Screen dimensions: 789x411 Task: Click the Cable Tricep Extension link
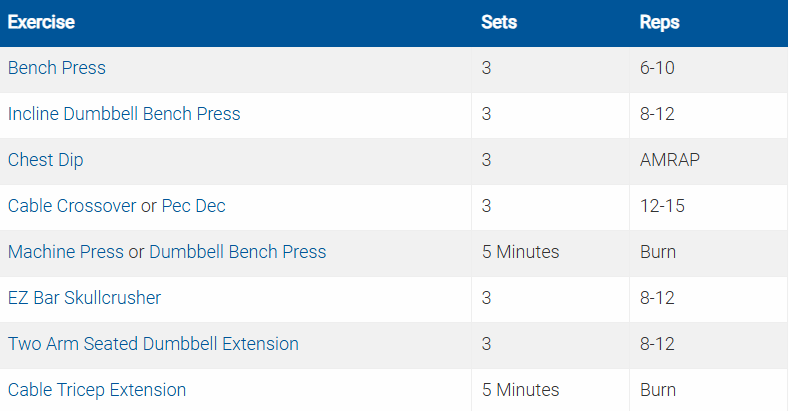(x=97, y=390)
